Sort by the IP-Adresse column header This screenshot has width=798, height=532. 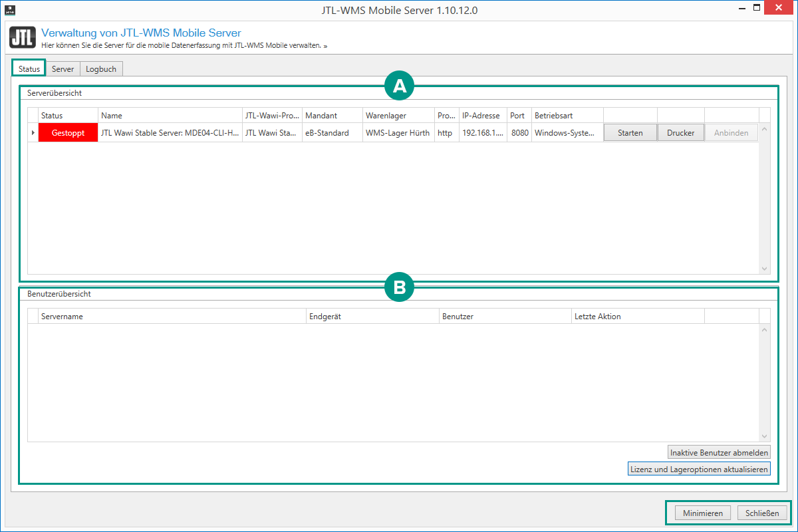(482, 116)
